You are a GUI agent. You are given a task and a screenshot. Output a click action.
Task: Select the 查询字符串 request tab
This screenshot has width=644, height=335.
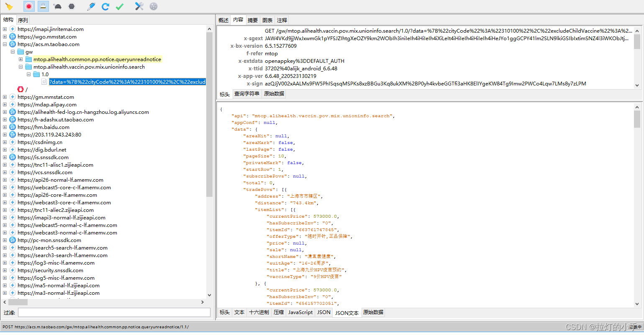[x=247, y=94]
